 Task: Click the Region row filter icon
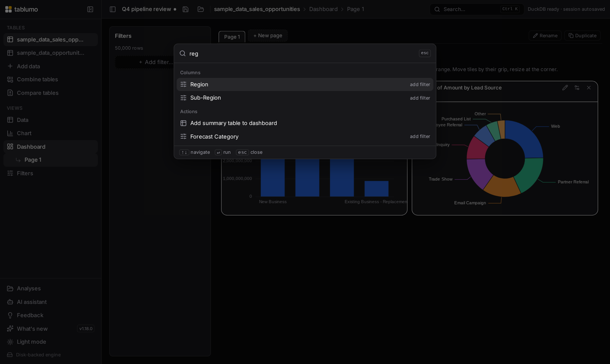pos(184,84)
